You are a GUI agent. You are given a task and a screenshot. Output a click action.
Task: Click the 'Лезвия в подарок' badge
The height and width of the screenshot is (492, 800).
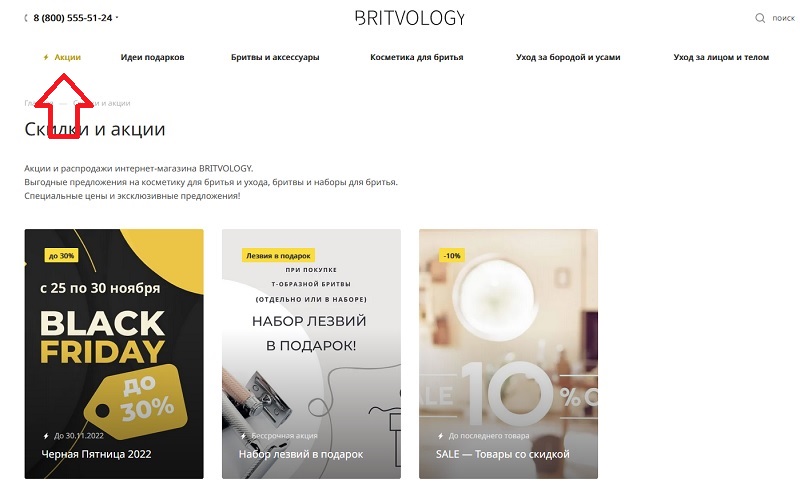tap(278, 255)
